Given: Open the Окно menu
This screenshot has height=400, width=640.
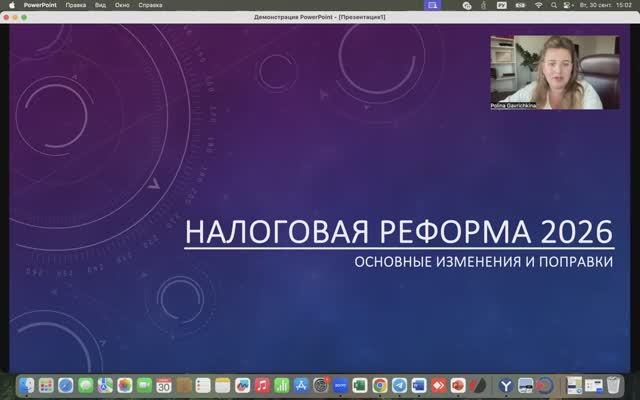Looking at the screenshot, I should (122, 5).
